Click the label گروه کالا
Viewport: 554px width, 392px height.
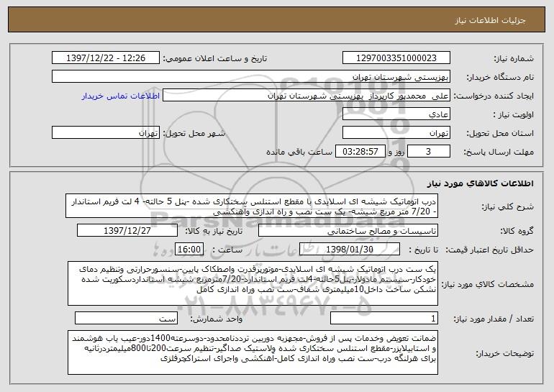[x=517, y=231]
